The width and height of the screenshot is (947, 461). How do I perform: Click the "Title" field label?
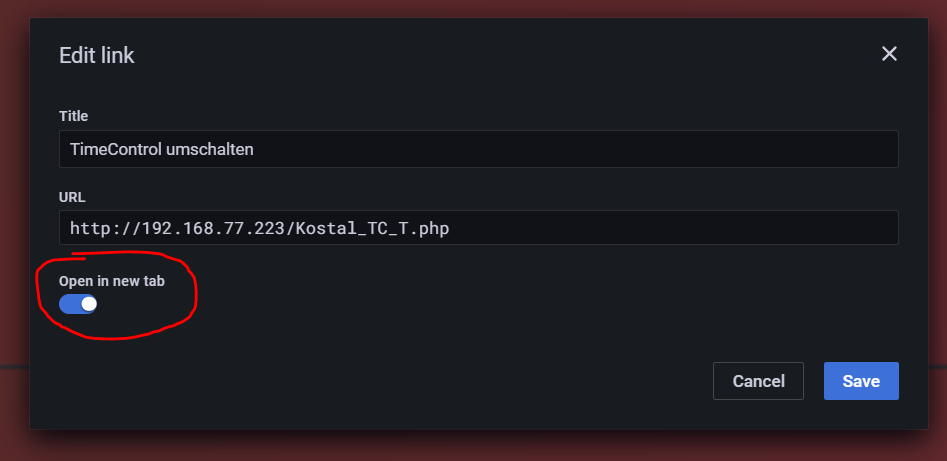74,116
